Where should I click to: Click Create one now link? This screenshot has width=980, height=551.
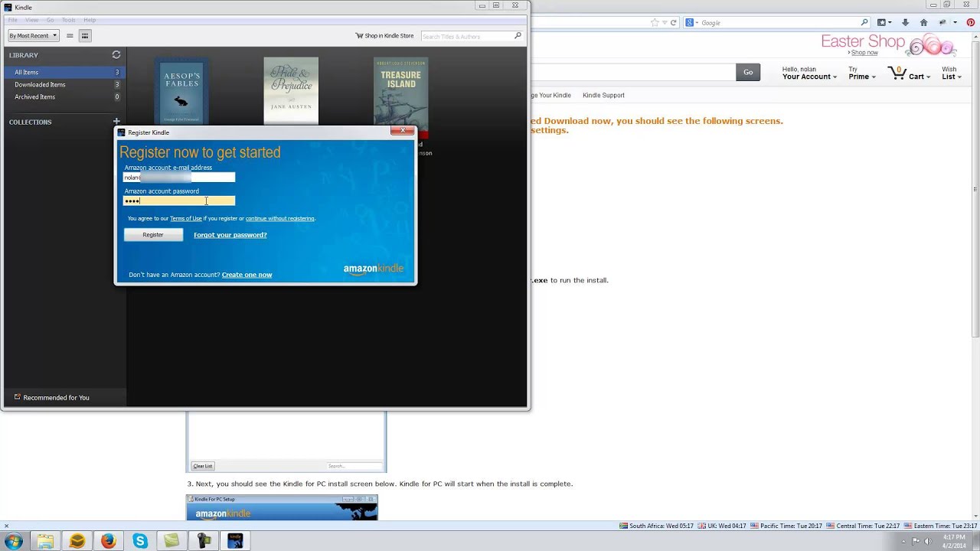247,275
